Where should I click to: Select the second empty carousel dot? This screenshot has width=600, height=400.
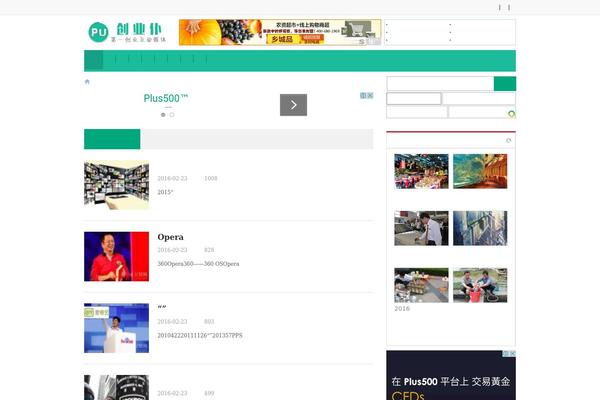click(172, 115)
